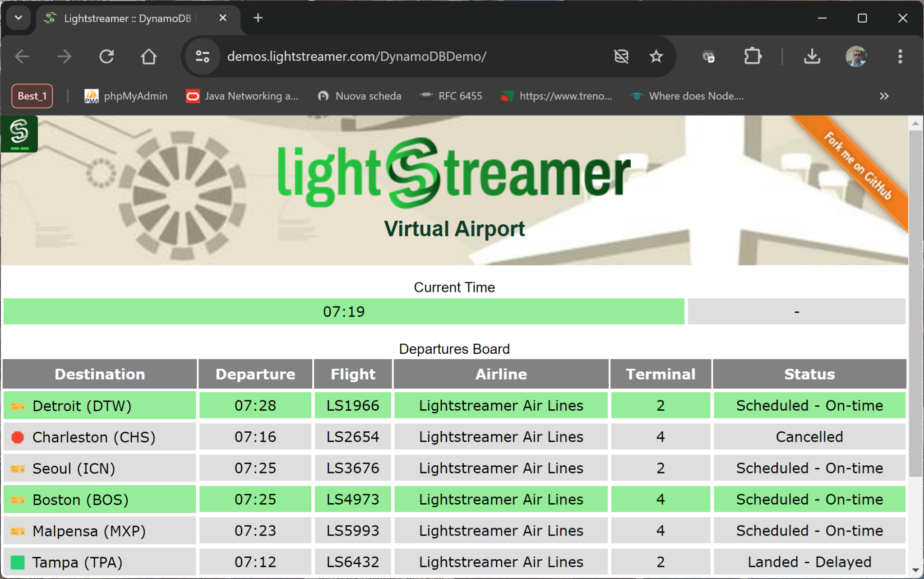Click the Lightstreamer status widget icon
924x579 pixels.
tap(19, 134)
